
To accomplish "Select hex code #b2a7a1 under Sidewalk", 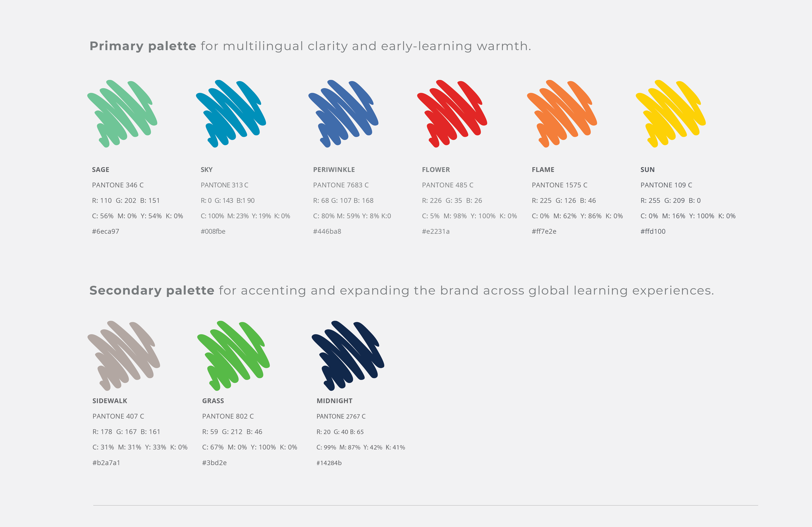I will tap(106, 463).
